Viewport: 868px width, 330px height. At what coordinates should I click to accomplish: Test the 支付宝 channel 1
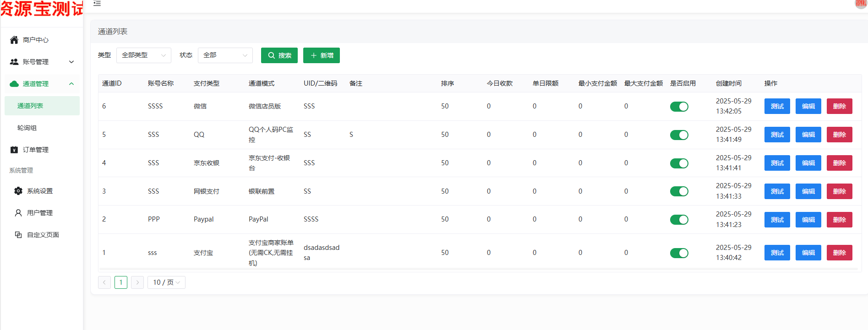(x=777, y=253)
